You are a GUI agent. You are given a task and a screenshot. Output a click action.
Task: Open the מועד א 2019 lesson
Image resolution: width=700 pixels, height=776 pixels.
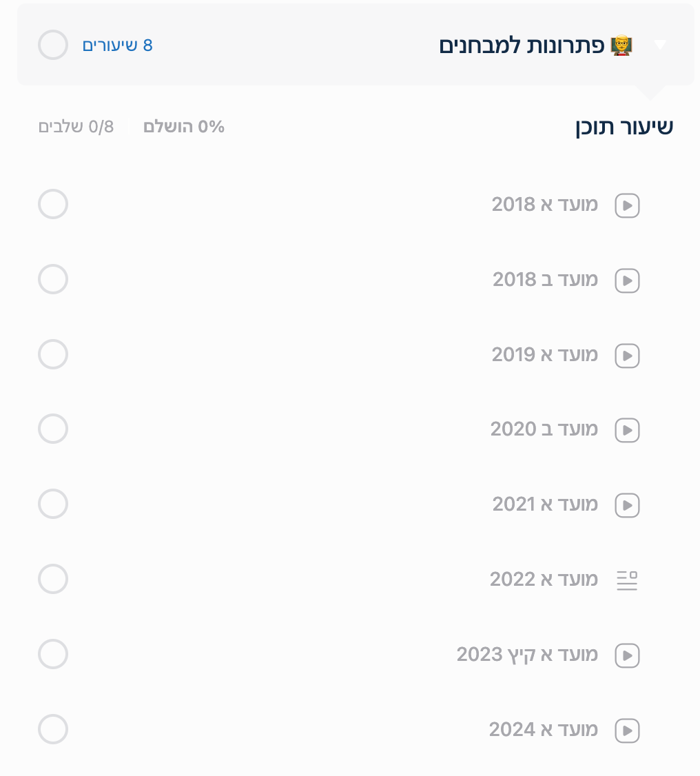pos(545,355)
